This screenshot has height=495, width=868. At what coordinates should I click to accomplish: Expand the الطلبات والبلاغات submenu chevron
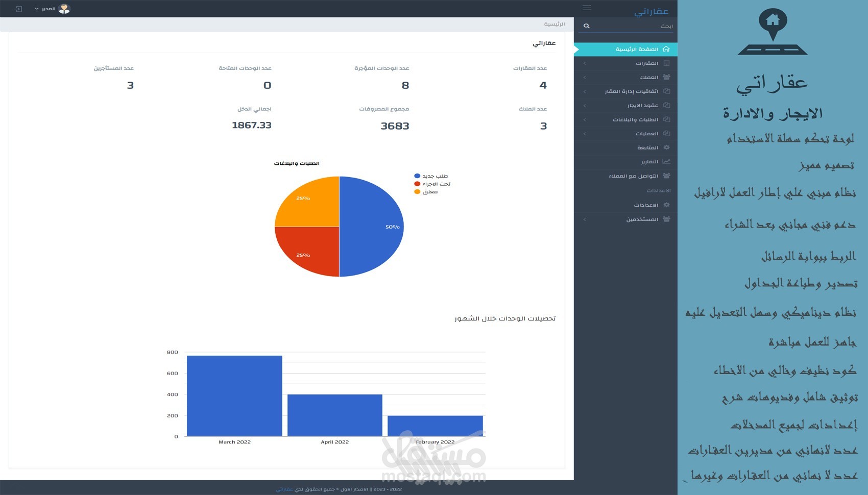[x=584, y=119]
